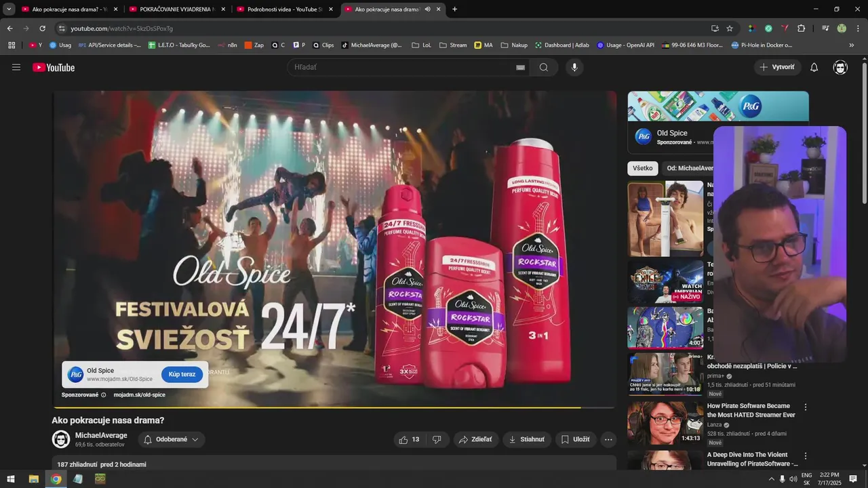
Task: Open the YouTube hamburger guide menu
Action: 16,67
